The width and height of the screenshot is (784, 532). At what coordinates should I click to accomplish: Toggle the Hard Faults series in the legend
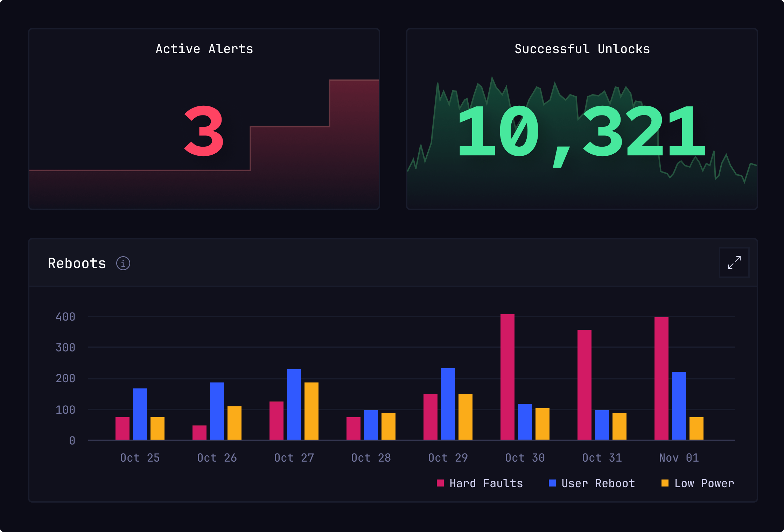(x=486, y=483)
